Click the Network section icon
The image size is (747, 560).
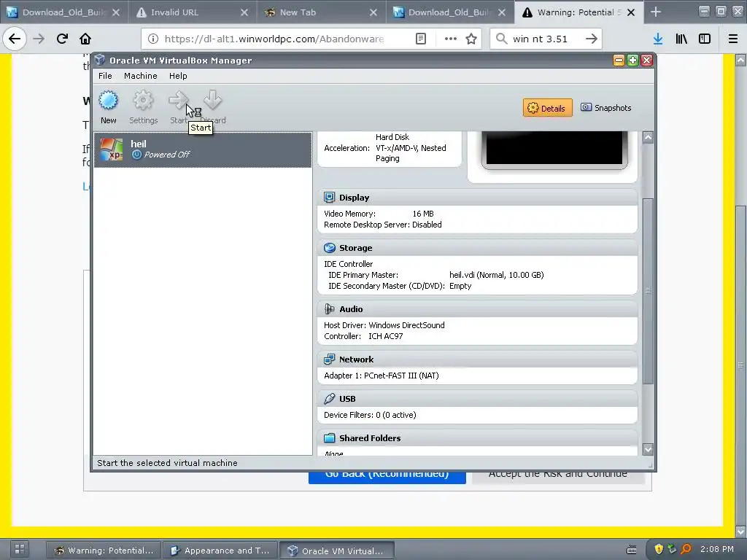pos(329,359)
